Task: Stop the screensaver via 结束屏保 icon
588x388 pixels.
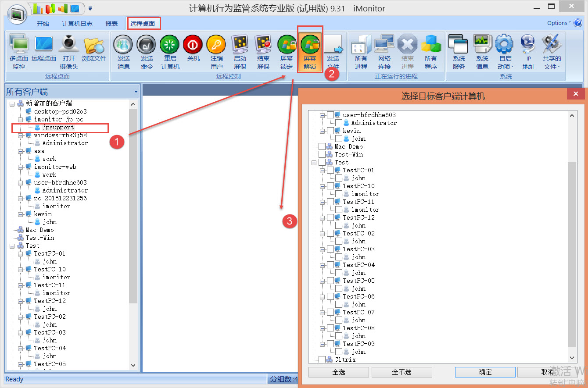Action: pos(263,53)
